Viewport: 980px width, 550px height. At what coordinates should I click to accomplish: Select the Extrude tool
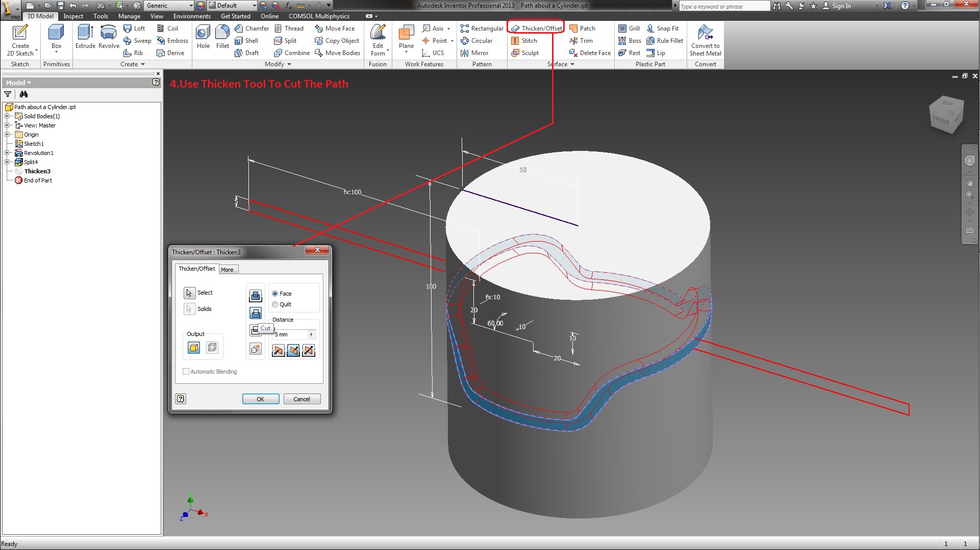pyautogui.click(x=85, y=38)
